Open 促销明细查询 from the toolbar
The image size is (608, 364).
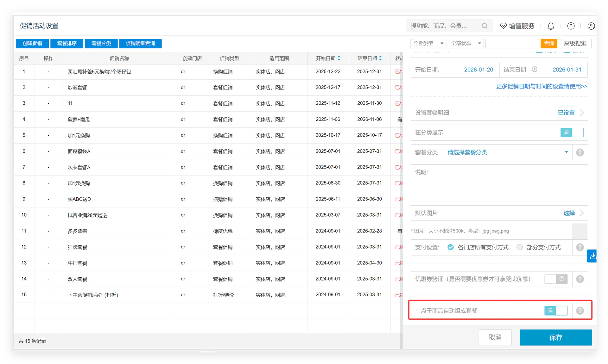140,43
